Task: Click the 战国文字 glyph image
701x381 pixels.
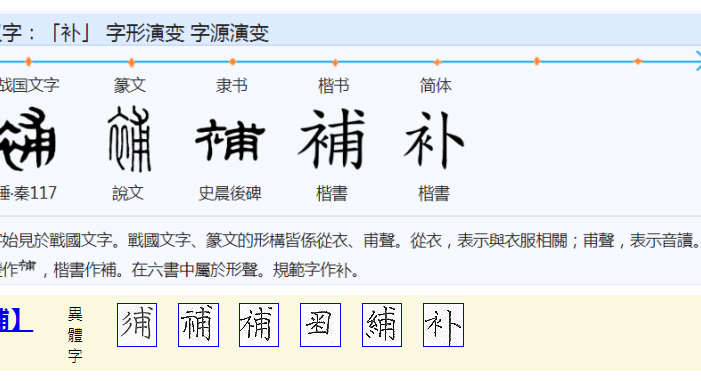Action: [27, 139]
